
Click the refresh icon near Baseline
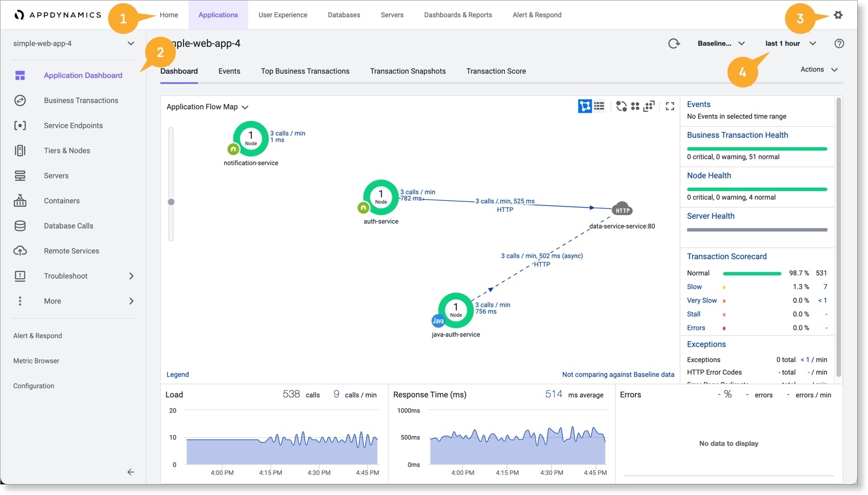click(674, 43)
